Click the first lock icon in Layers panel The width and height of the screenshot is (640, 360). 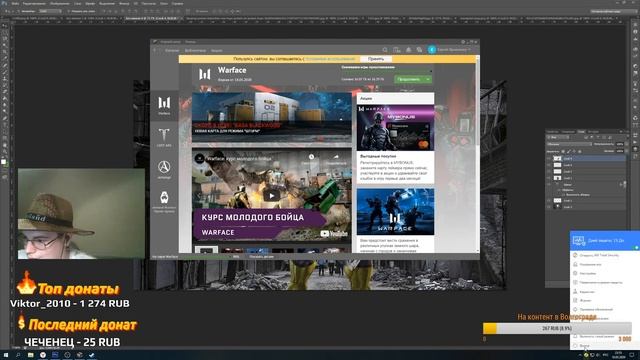coord(563,151)
